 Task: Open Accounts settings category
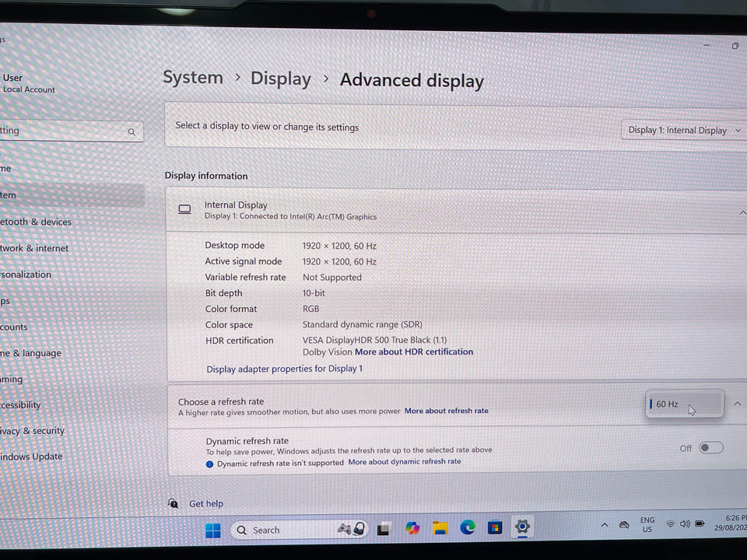(x=14, y=327)
